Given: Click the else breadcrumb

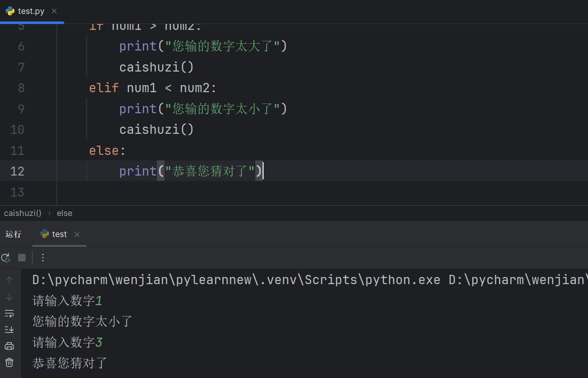Looking at the screenshot, I should coord(65,213).
